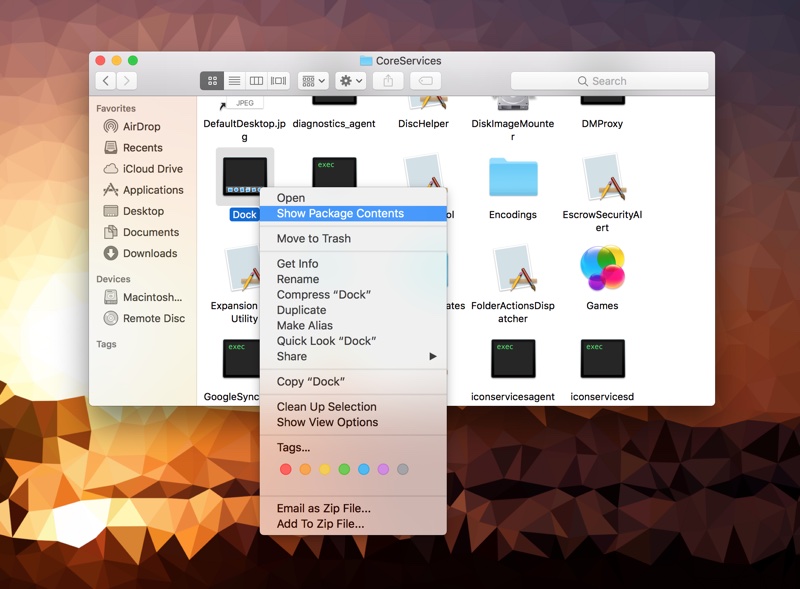The width and height of the screenshot is (800, 589).
Task: Choose Compress "Dock"
Action: [353, 294]
